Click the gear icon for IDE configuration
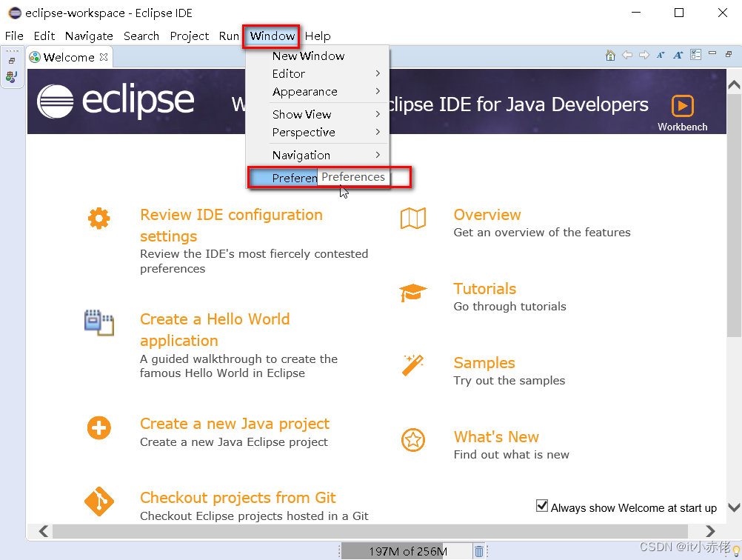742x560 pixels. [x=99, y=219]
